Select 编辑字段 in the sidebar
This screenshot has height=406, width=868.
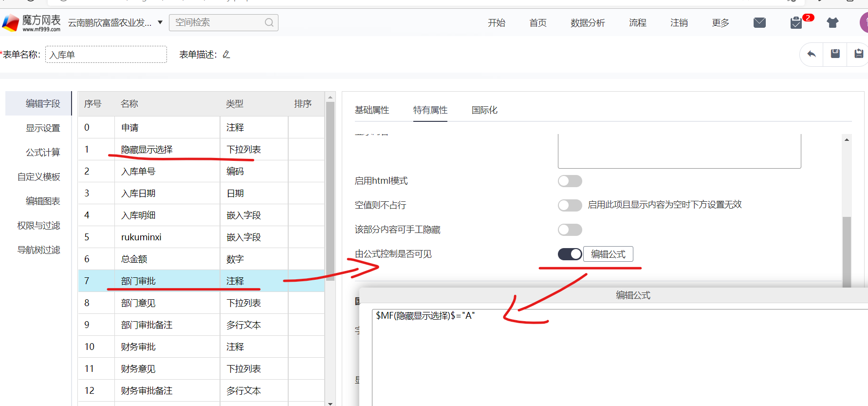[38, 103]
